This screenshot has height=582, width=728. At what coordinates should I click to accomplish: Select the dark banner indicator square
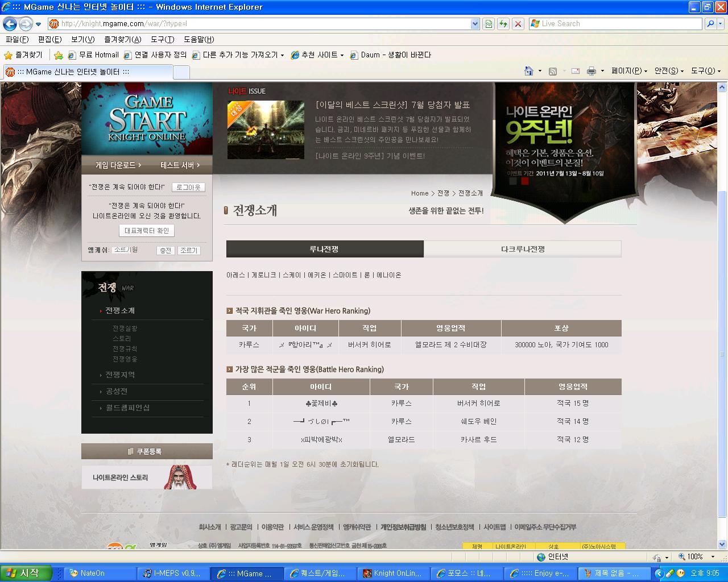click(513, 181)
